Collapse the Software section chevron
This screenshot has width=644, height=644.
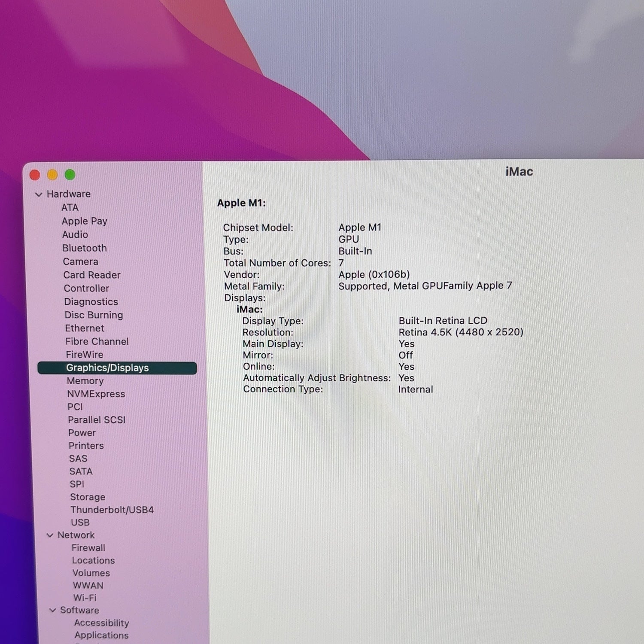click(52, 610)
